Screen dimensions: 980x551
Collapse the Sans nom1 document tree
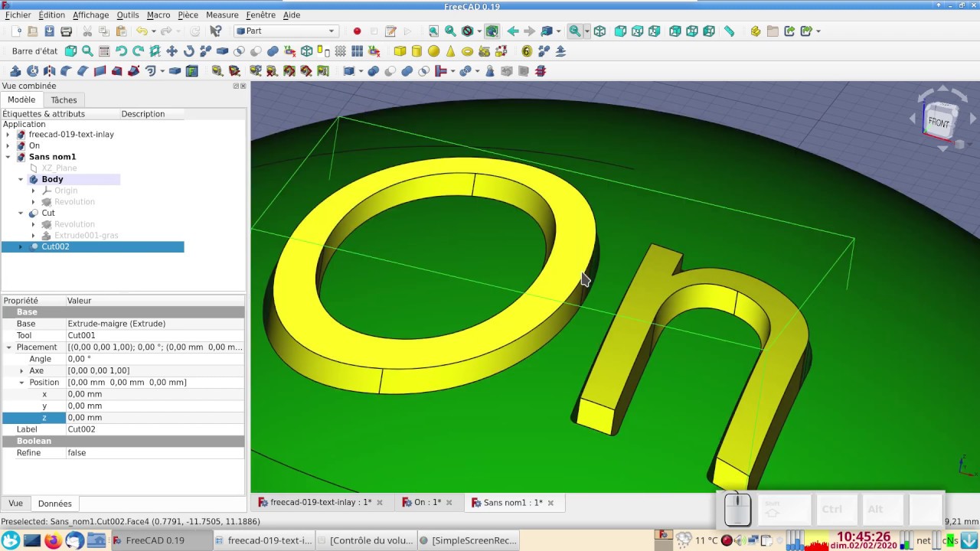(8, 157)
